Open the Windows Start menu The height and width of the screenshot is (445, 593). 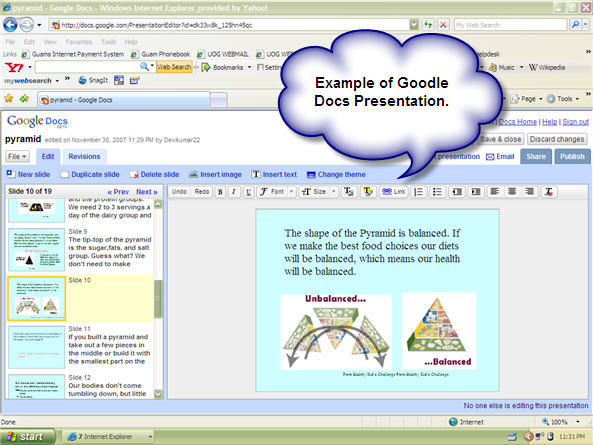[x=27, y=437]
